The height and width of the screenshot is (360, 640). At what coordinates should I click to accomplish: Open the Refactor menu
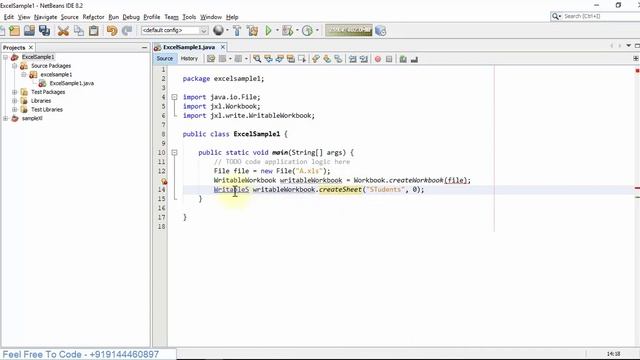tap(93, 17)
